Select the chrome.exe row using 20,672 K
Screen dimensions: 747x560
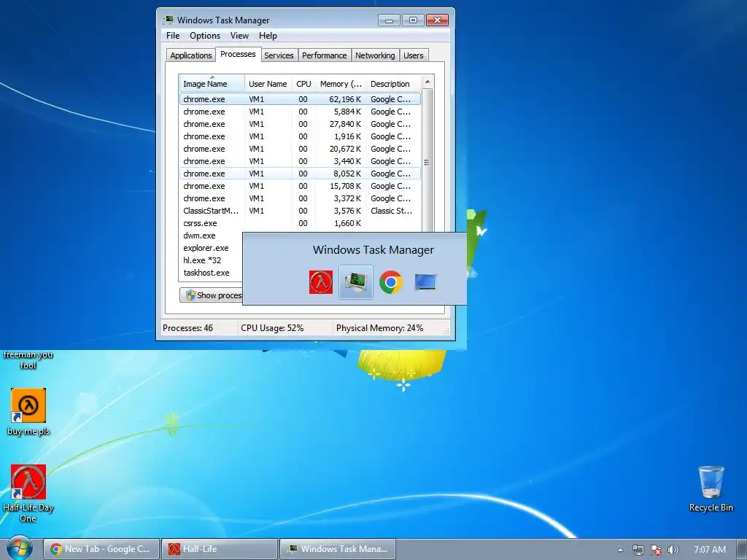click(x=300, y=149)
